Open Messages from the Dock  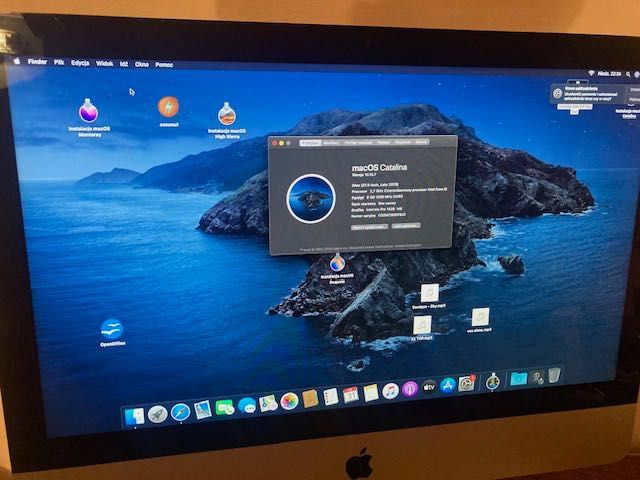coord(247,405)
